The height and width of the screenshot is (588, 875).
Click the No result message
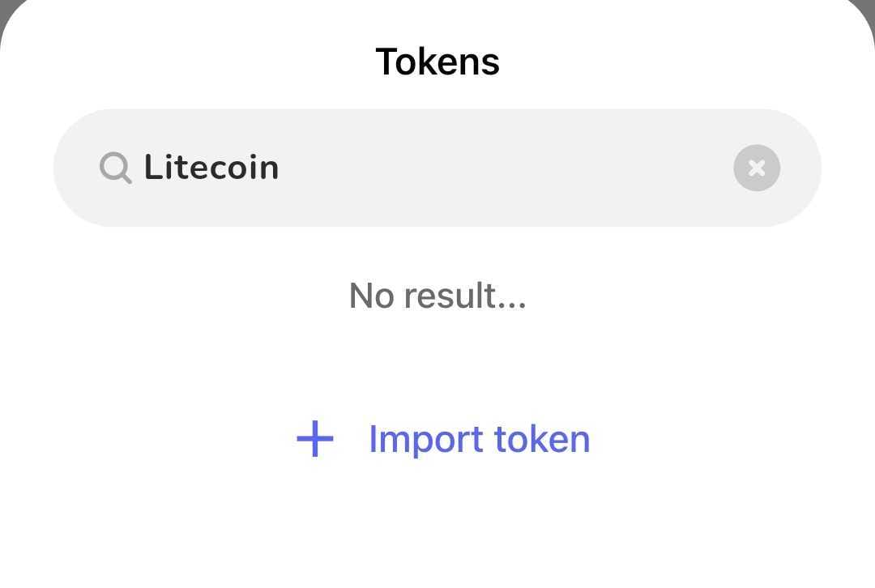(437, 296)
